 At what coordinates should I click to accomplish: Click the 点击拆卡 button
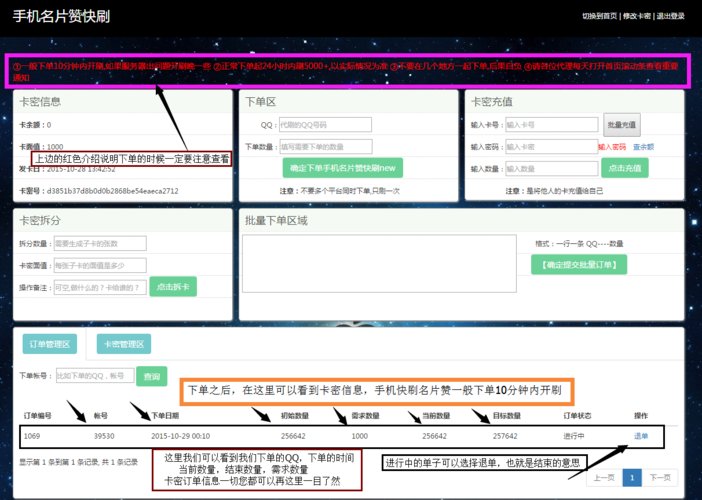pos(173,286)
